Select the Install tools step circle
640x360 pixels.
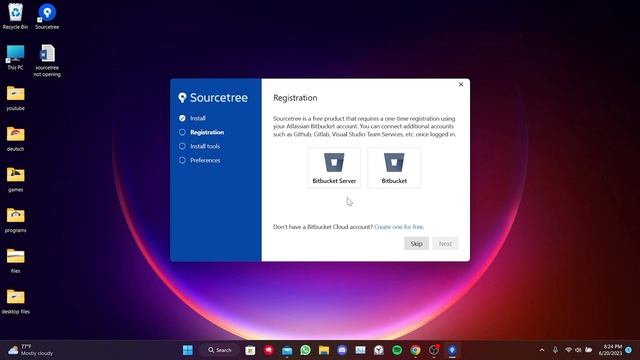[182, 146]
